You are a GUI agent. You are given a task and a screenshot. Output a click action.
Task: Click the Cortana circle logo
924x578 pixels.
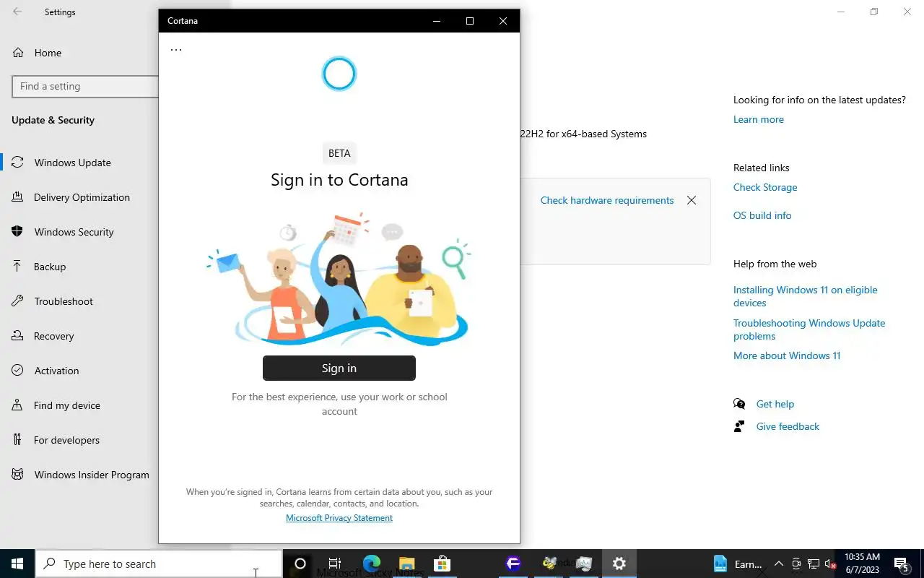339,74
